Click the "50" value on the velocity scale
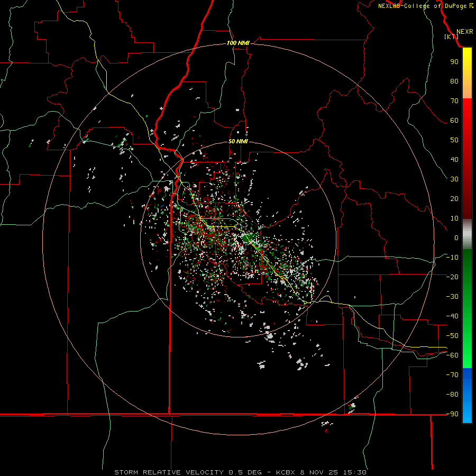 [x=454, y=140]
